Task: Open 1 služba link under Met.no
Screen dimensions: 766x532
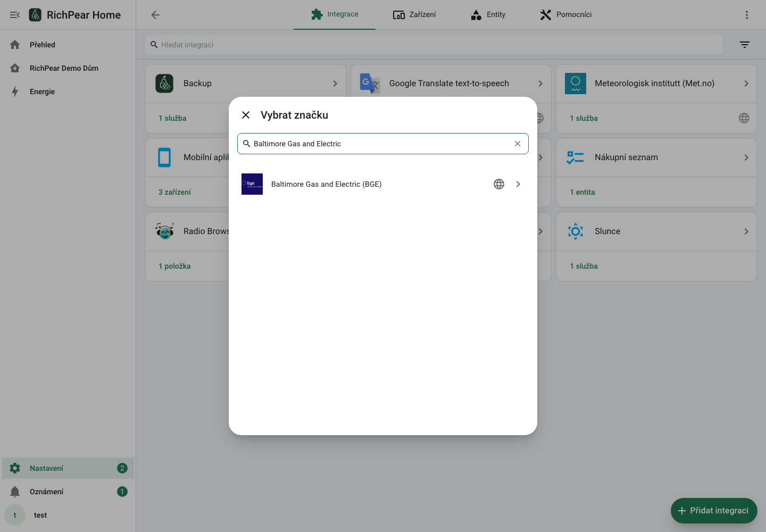Action: 584,118
